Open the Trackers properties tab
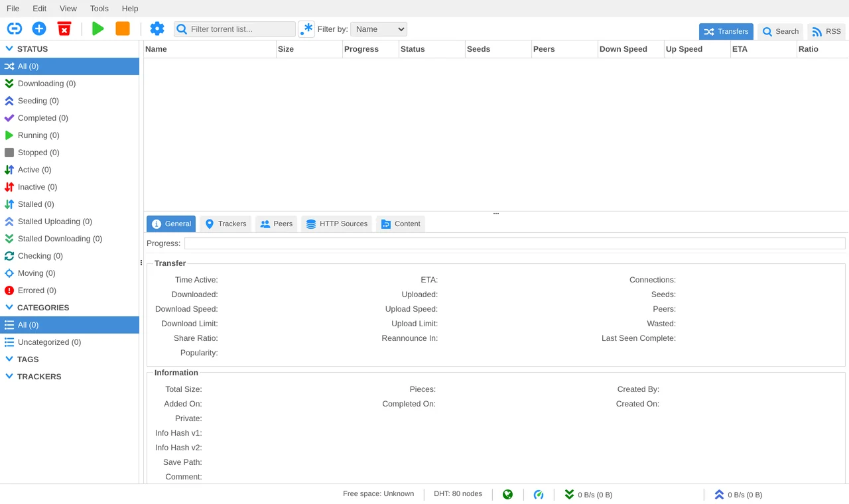 (226, 224)
